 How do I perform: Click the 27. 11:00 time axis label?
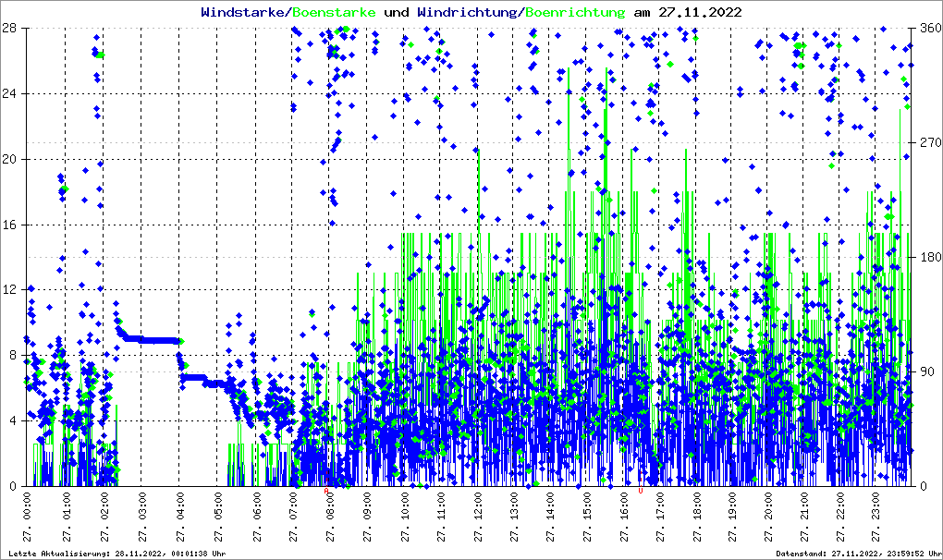coord(441,517)
